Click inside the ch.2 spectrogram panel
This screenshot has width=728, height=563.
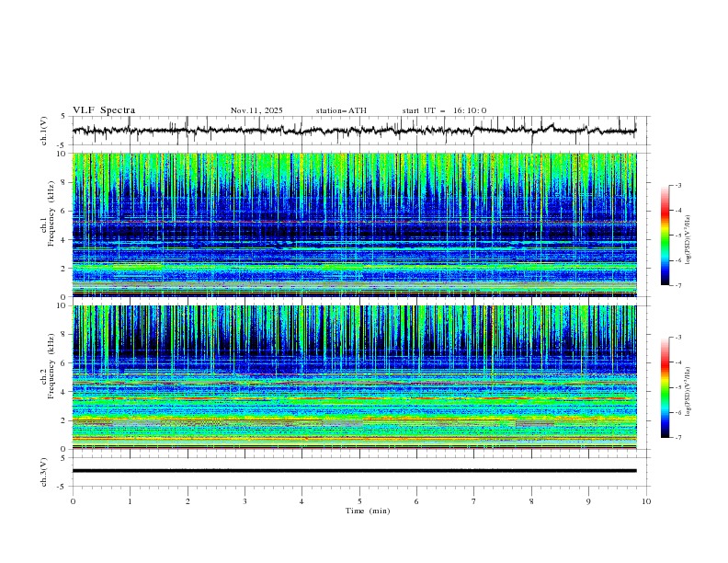[x=354, y=377]
